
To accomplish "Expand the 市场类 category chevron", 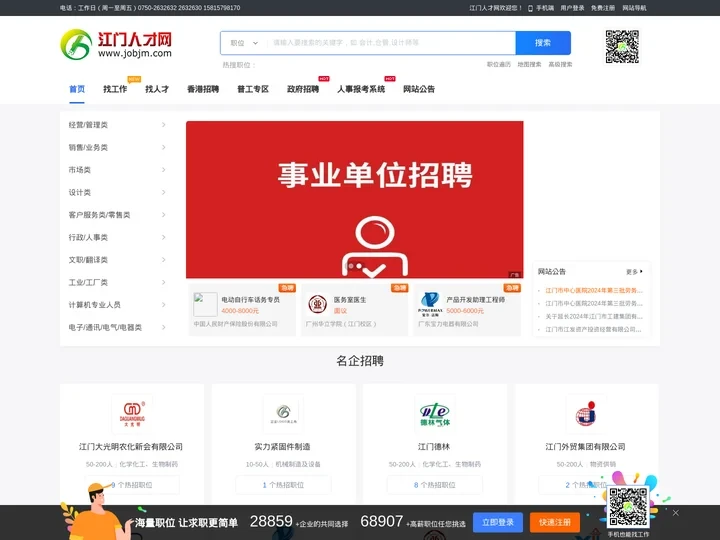I will click(163, 170).
